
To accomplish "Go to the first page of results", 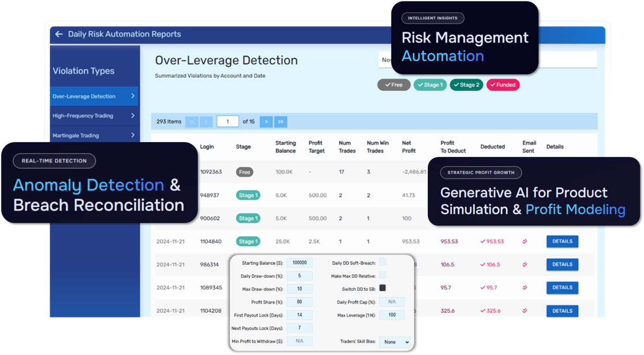I will click(192, 122).
